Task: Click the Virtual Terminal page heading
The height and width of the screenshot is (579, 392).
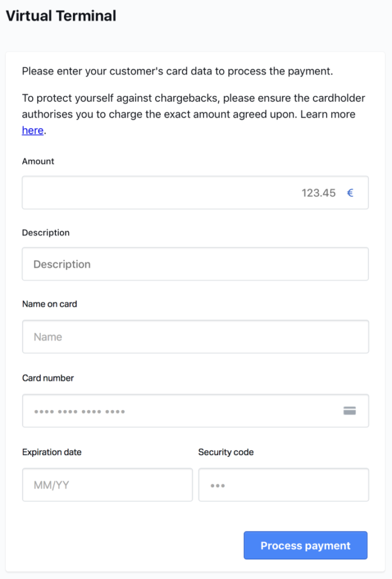Action: point(61,16)
